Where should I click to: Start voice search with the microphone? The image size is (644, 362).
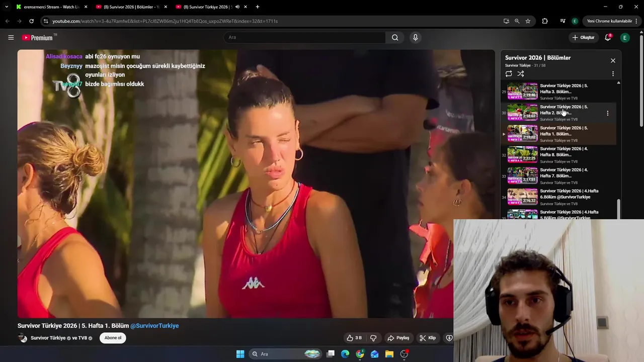pyautogui.click(x=415, y=37)
